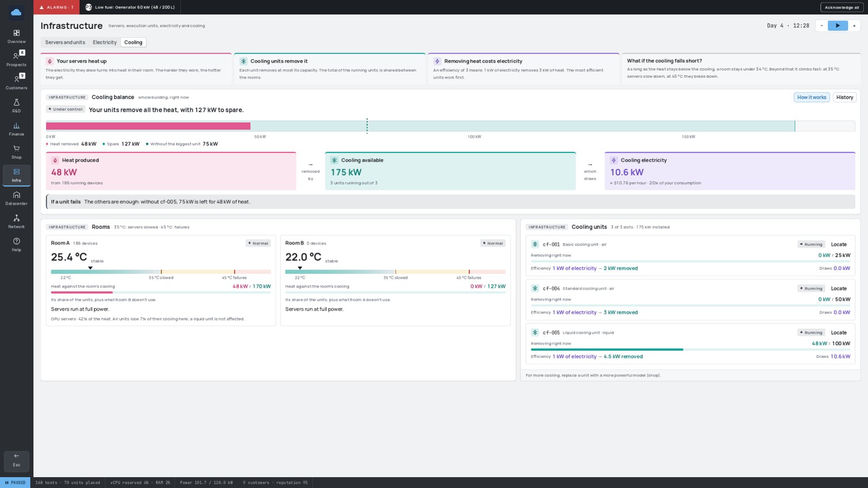Open Datacenter in the sidebar
The width and height of the screenshot is (868, 488).
coord(16,198)
